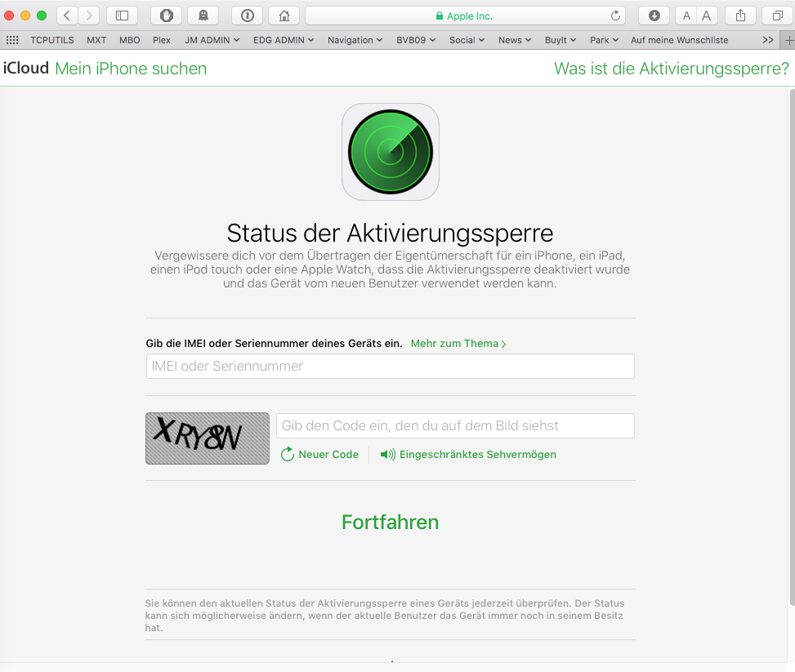Open the Park bookmarks dropdown
795x672 pixels.
pyautogui.click(x=604, y=40)
